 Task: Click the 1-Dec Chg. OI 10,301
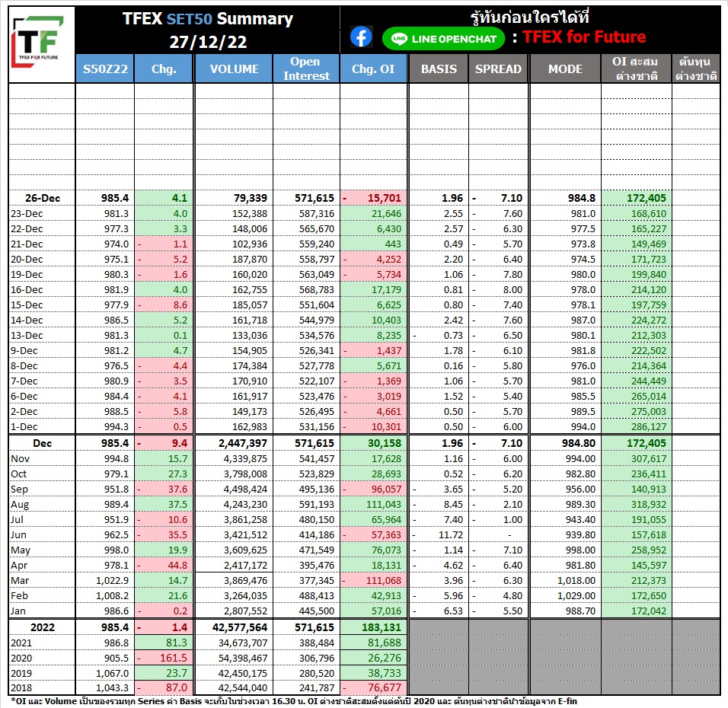click(x=386, y=426)
